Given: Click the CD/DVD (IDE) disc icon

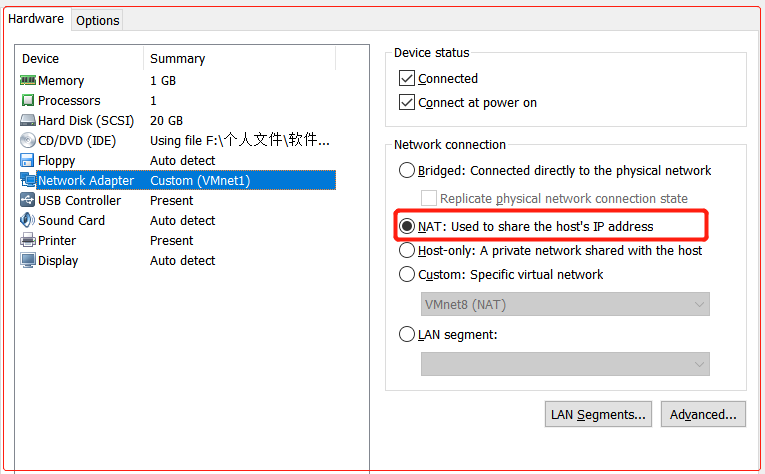Looking at the screenshot, I should click(28, 140).
